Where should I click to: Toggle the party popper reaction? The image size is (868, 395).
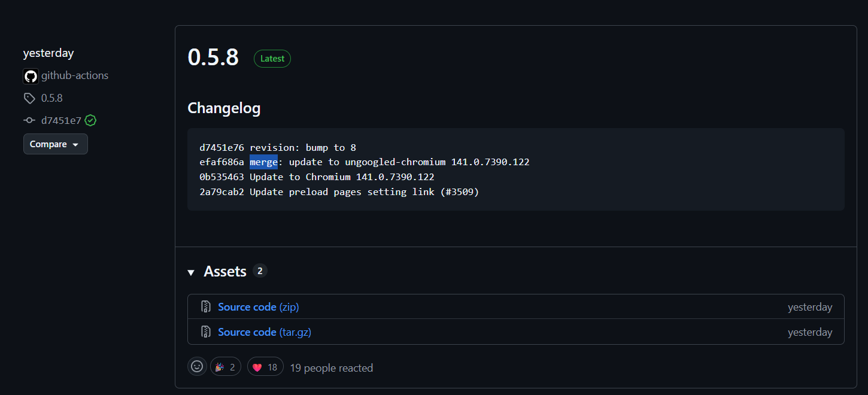225,367
